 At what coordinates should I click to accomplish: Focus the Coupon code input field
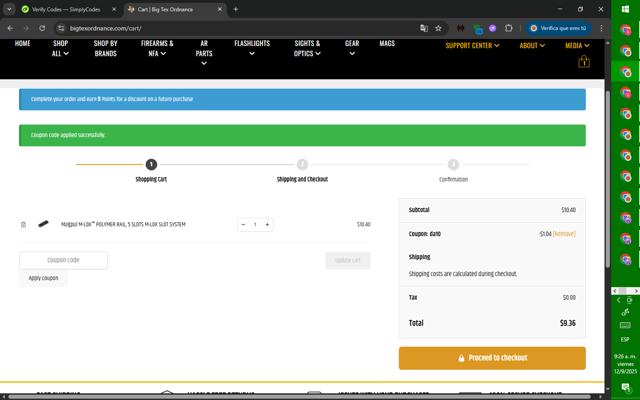pyautogui.click(x=63, y=260)
